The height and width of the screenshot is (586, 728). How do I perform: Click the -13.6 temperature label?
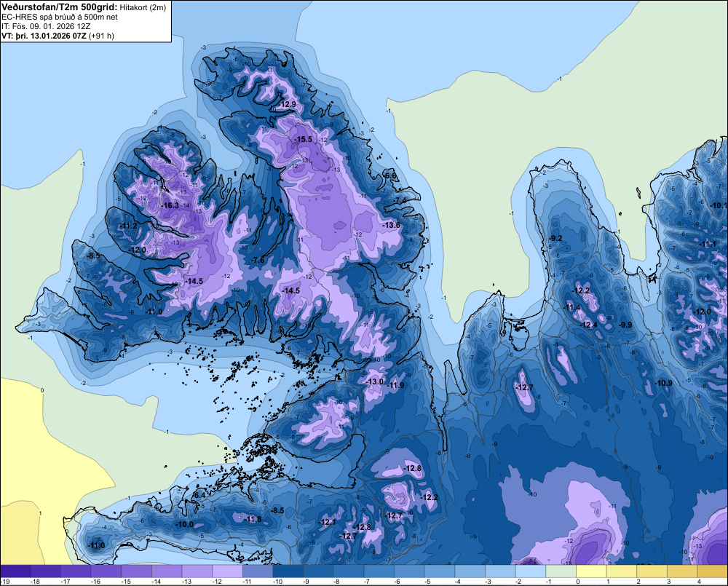pos(392,225)
